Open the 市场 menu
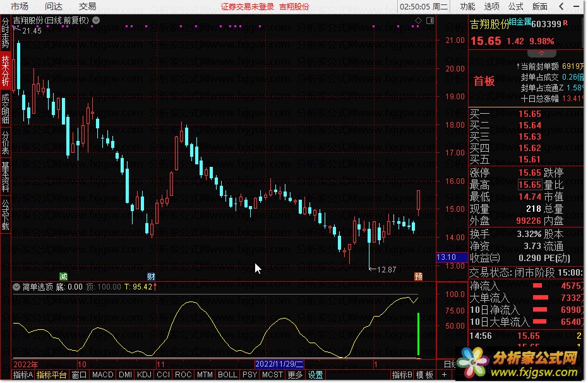The height and width of the screenshot is (383, 588). 20,6
